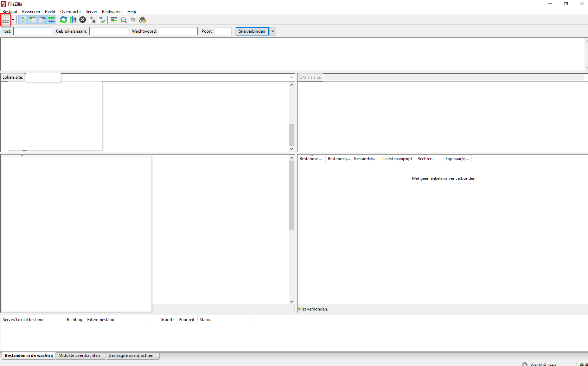This screenshot has width=588, height=366.
Task: Cancel the current operation
Action: click(x=83, y=20)
